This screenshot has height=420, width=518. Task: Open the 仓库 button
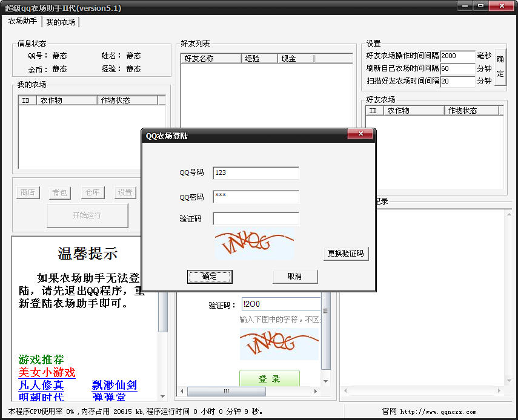pos(93,192)
